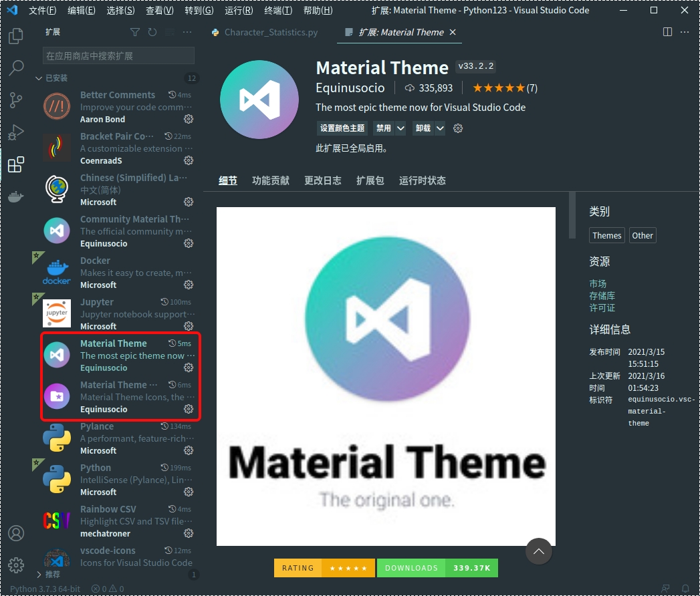Open notifications bell in status bar
The height and width of the screenshot is (596, 700).
click(686, 589)
